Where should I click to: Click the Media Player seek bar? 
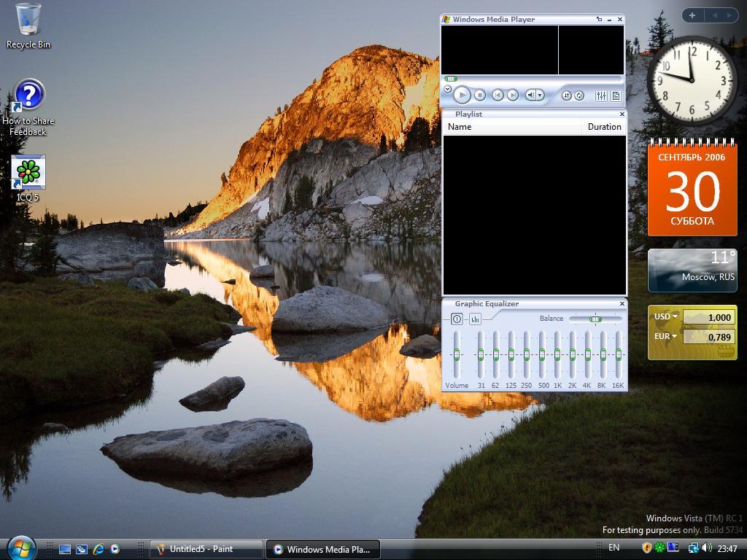coord(533,79)
